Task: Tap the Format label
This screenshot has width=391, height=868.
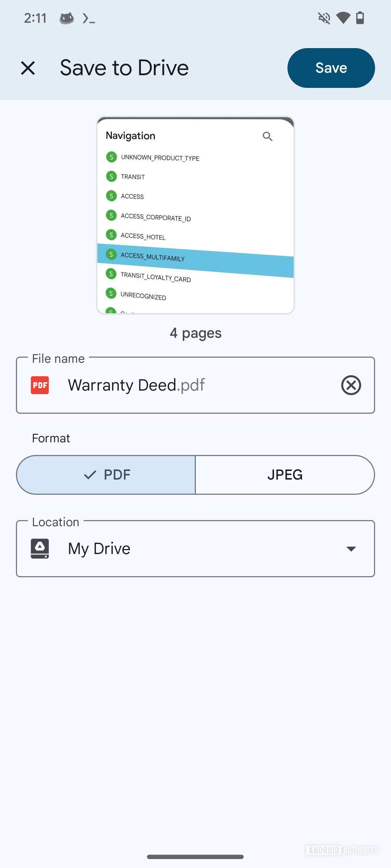Action: [51, 438]
